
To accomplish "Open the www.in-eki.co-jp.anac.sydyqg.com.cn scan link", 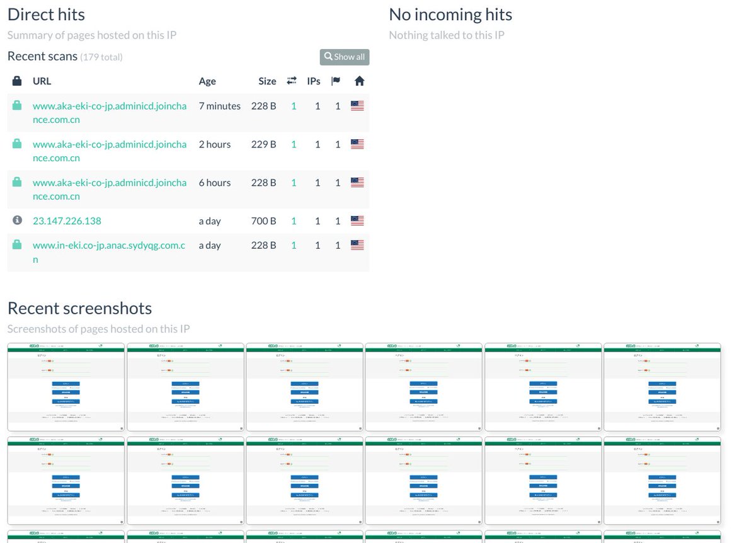I will click(109, 252).
